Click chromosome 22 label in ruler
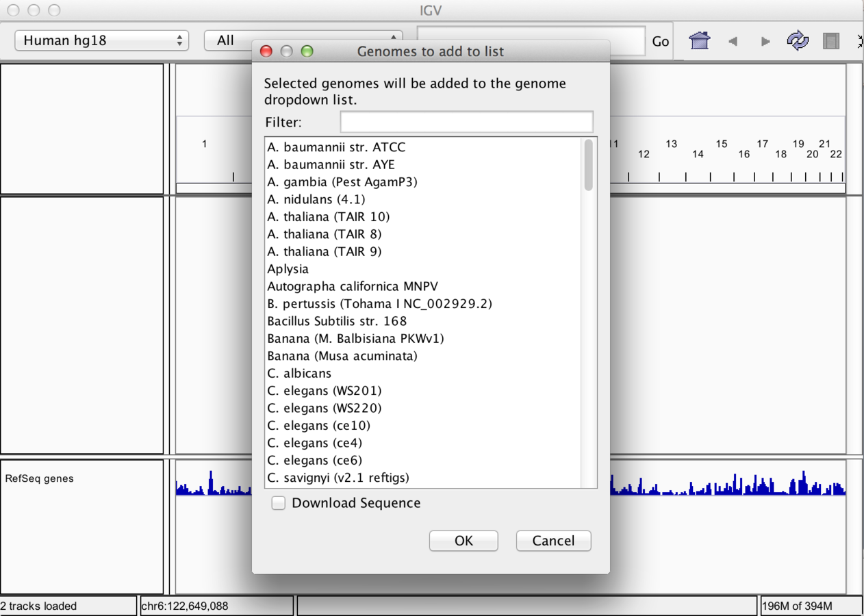This screenshot has height=616, width=864. pyautogui.click(x=836, y=154)
